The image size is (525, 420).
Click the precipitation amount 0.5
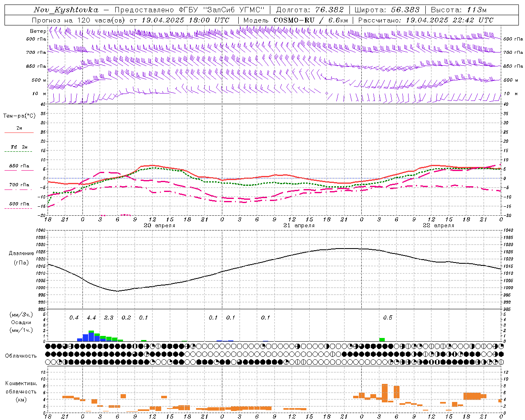click(x=388, y=318)
